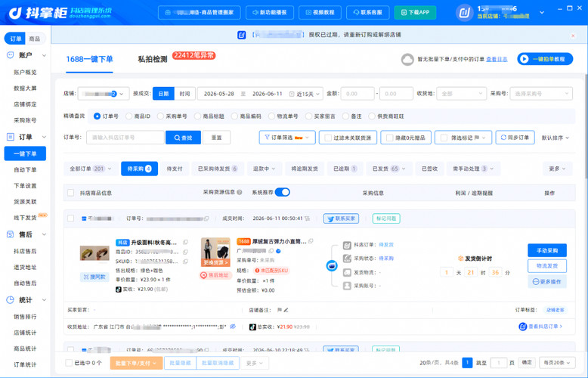
Task: Click the flag icon next to 店铺备注
Action: tap(280, 310)
